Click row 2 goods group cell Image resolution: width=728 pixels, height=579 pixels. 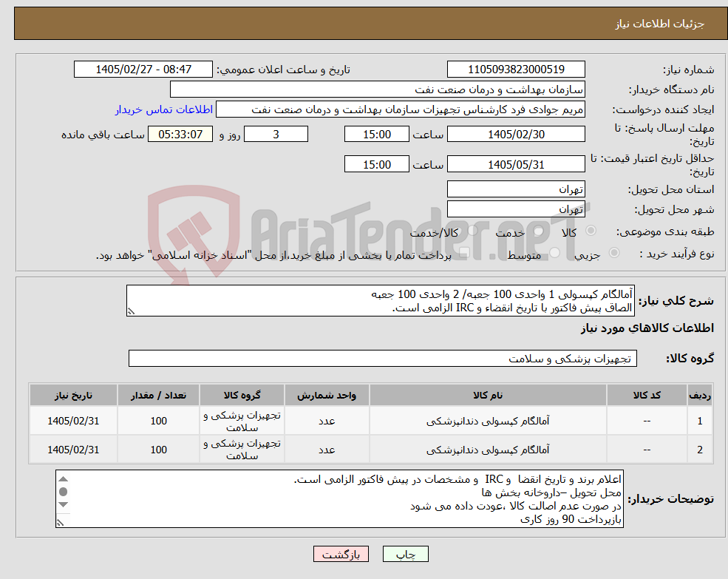click(x=242, y=450)
